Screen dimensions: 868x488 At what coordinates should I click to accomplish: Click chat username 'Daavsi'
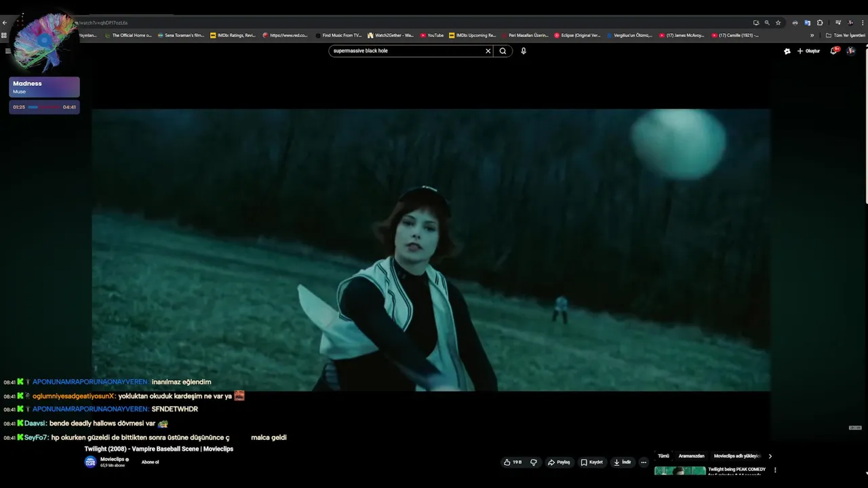[x=35, y=424]
